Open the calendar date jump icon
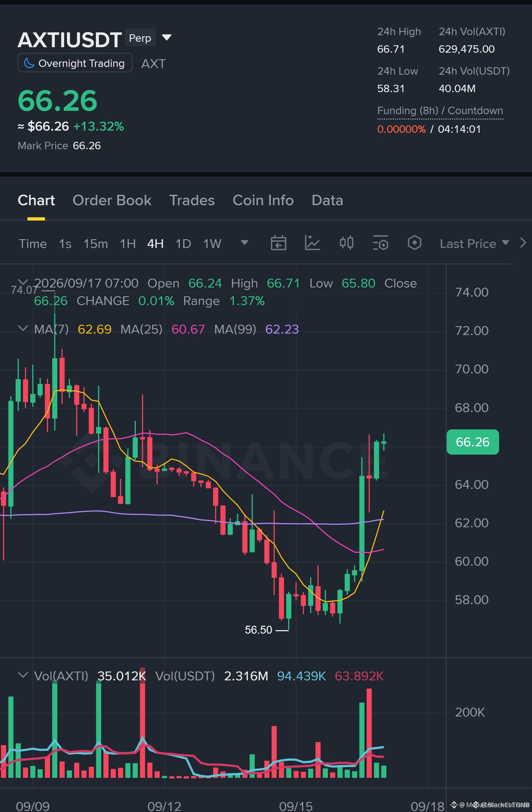This screenshot has width=532, height=812. point(278,243)
